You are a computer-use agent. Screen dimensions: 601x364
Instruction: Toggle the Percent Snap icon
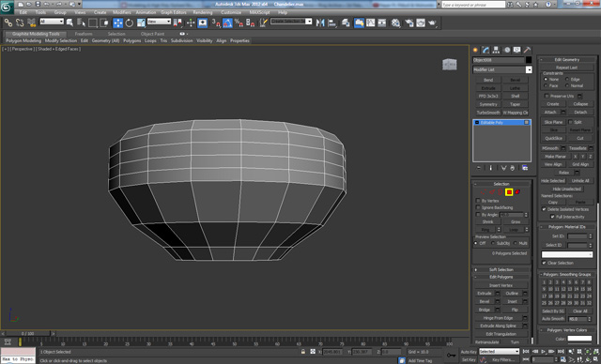pos(239,23)
